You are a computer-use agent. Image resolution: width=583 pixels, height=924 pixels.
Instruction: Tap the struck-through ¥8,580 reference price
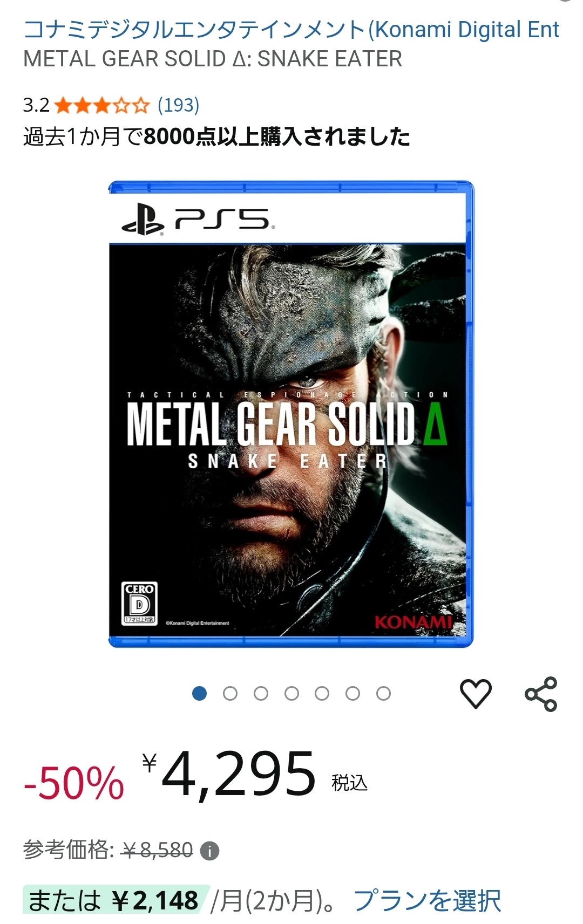(x=157, y=850)
